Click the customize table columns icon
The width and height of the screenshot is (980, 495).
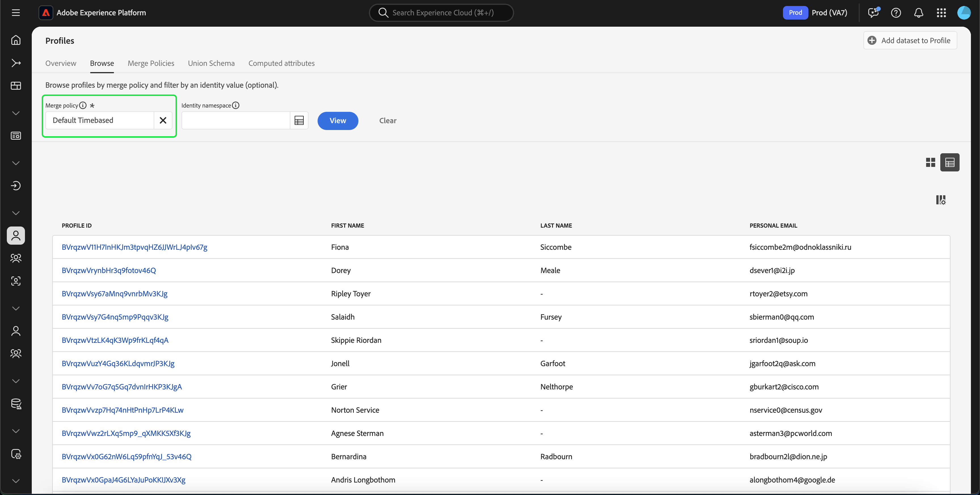pyautogui.click(x=940, y=200)
